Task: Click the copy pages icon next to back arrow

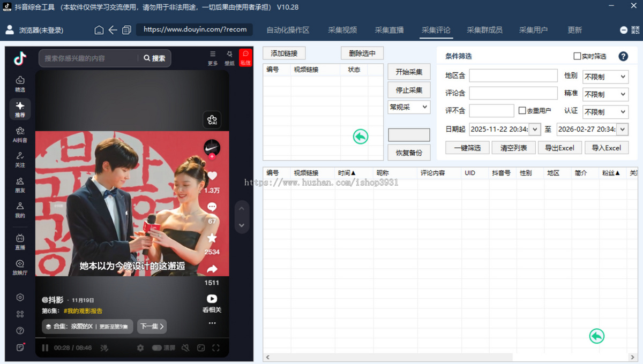Action: (126, 30)
